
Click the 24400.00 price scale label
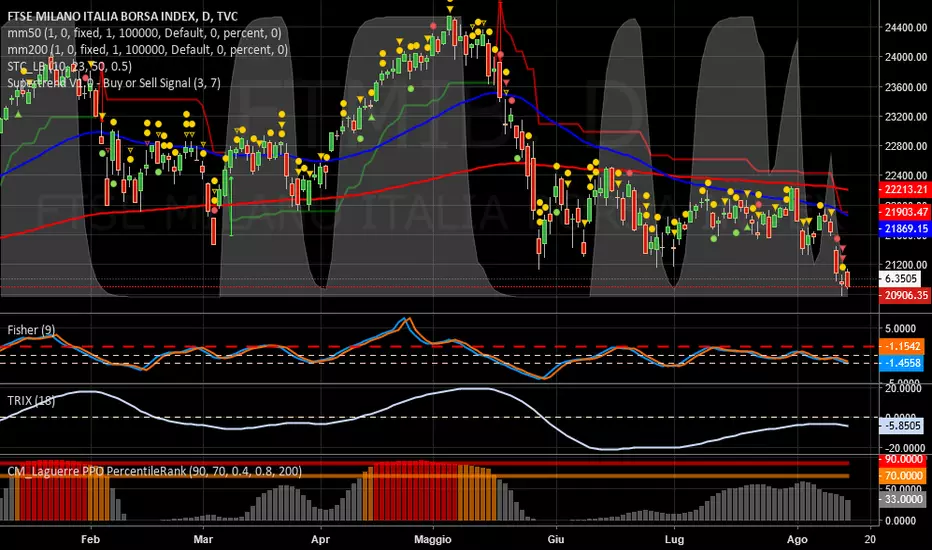tap(905, 27)
